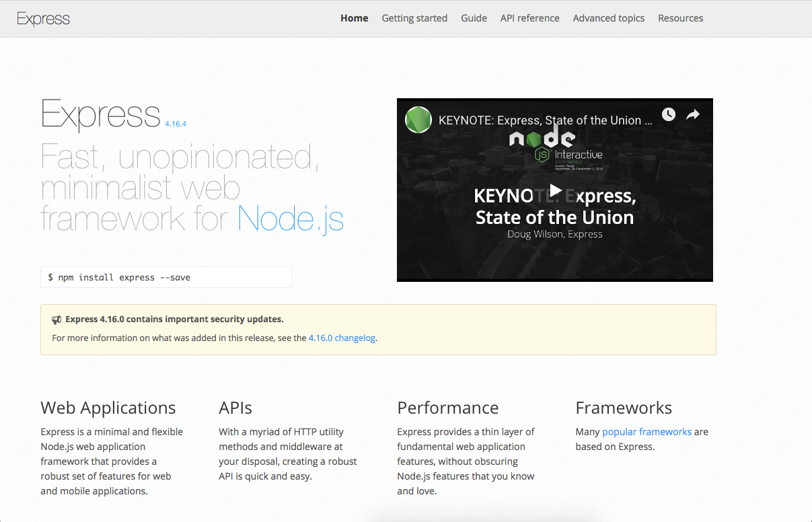The width and height of the screenshot is (812, 522).
Task: Play the Express State of the Union video
Action: [x=554, y=190]
